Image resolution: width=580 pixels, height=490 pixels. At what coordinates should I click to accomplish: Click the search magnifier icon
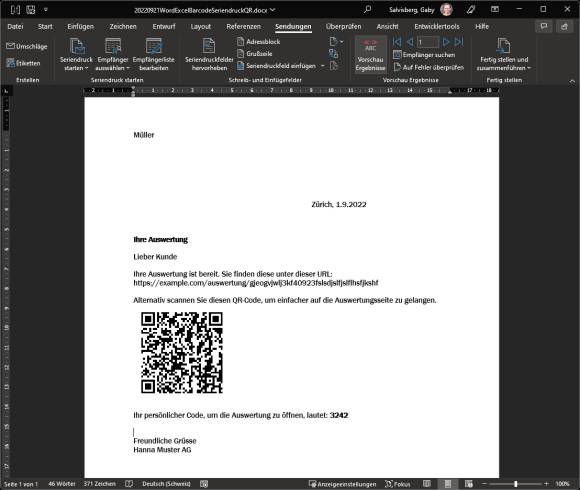click(x=367, y=9)
